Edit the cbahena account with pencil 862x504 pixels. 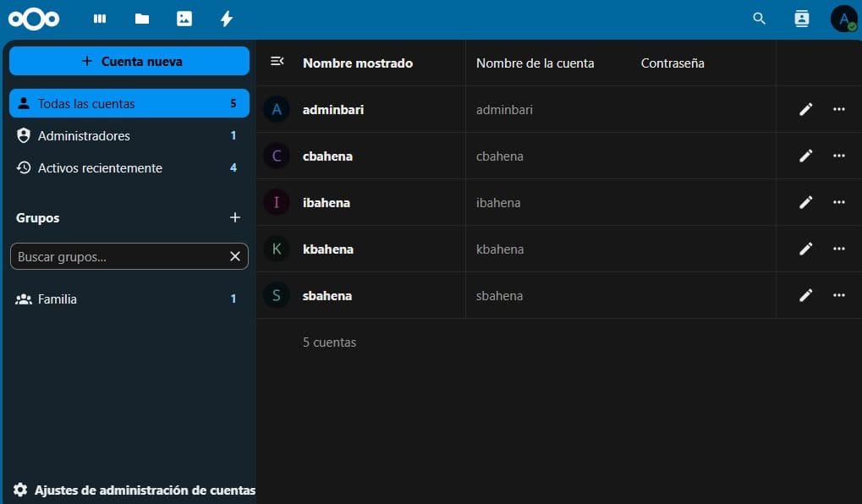click(x=805, y=156)
